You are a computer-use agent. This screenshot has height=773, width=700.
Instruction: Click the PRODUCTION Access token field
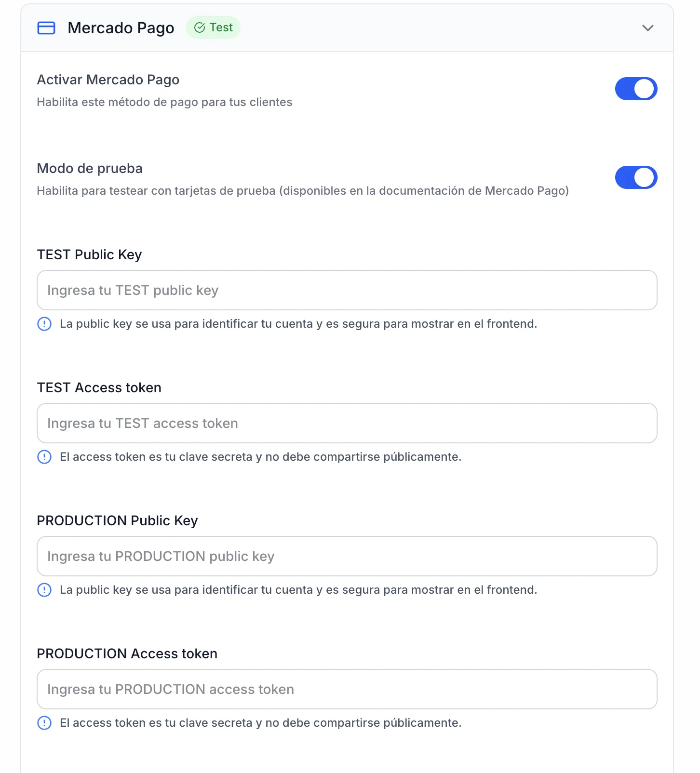[347, 689]
